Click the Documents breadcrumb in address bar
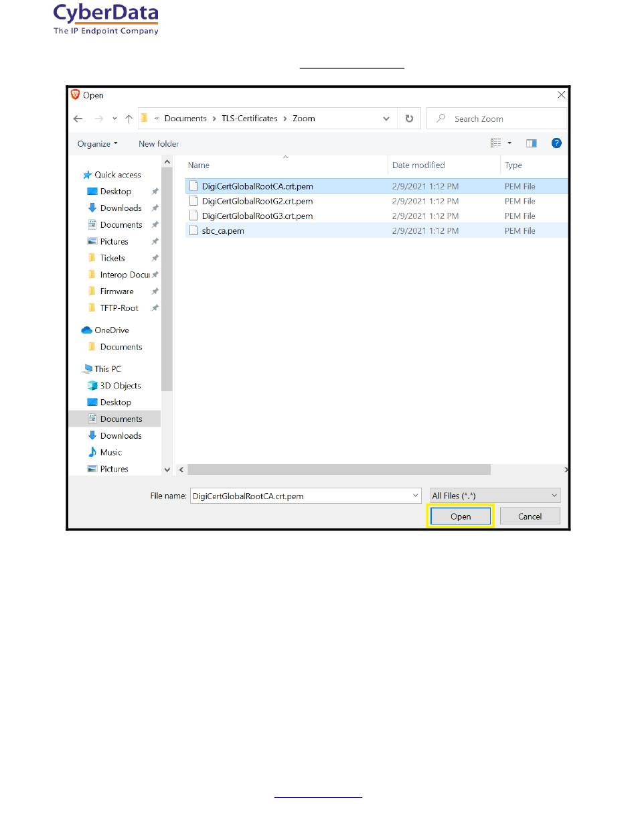Viewport: 636px width, 840px height. [x=185, y=119]
